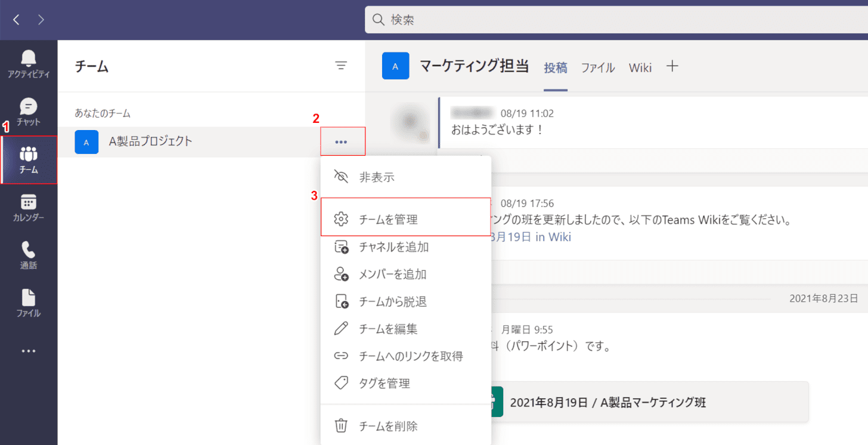The width and height of the screenshot is (868, 445).
Task: Add a tab with the plus icon
Action: (672, 66)
